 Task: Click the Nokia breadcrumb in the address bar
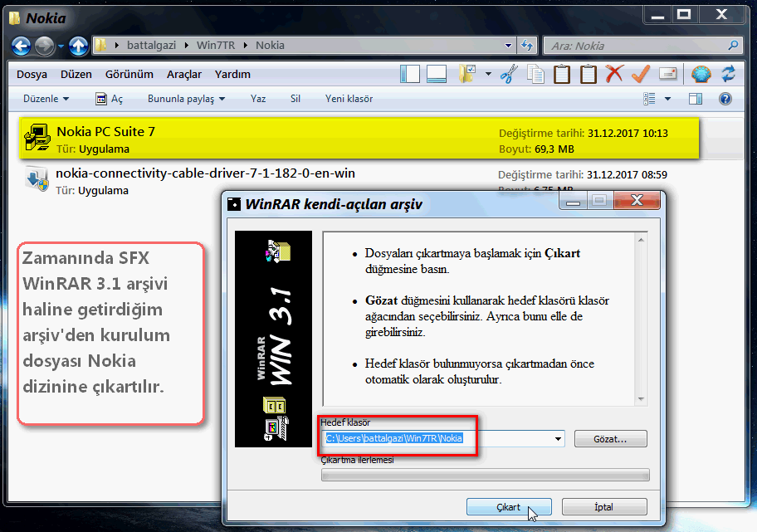click(270, 46)
